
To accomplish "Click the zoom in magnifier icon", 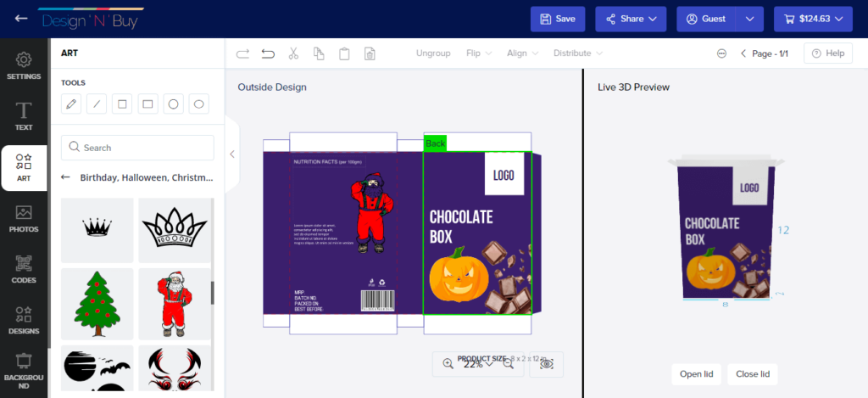I will coord(448,364).
